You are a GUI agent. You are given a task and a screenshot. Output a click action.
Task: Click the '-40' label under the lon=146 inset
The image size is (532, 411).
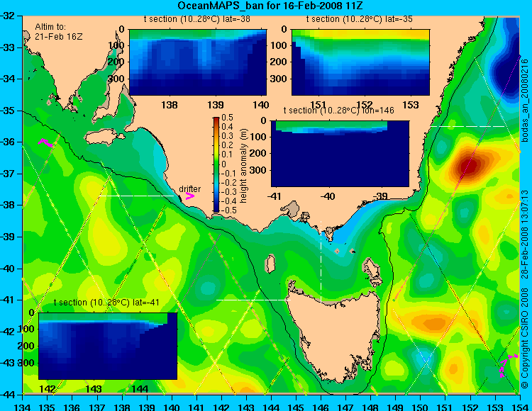pos(327,196)
